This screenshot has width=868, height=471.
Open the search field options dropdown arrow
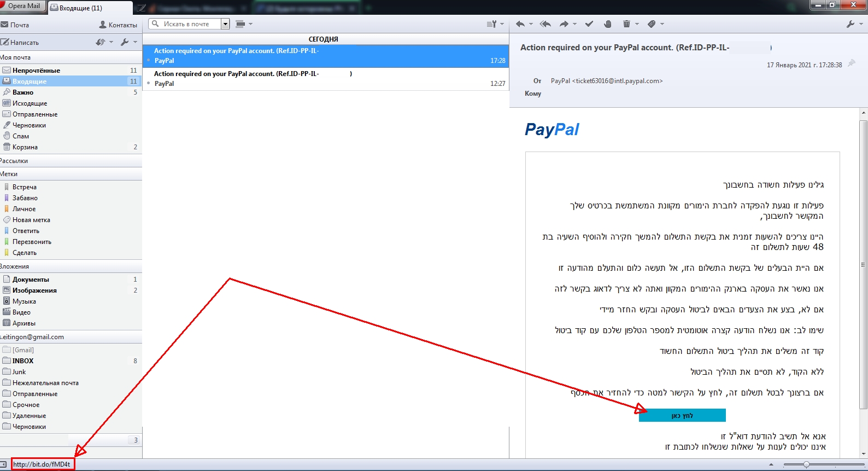225,24
